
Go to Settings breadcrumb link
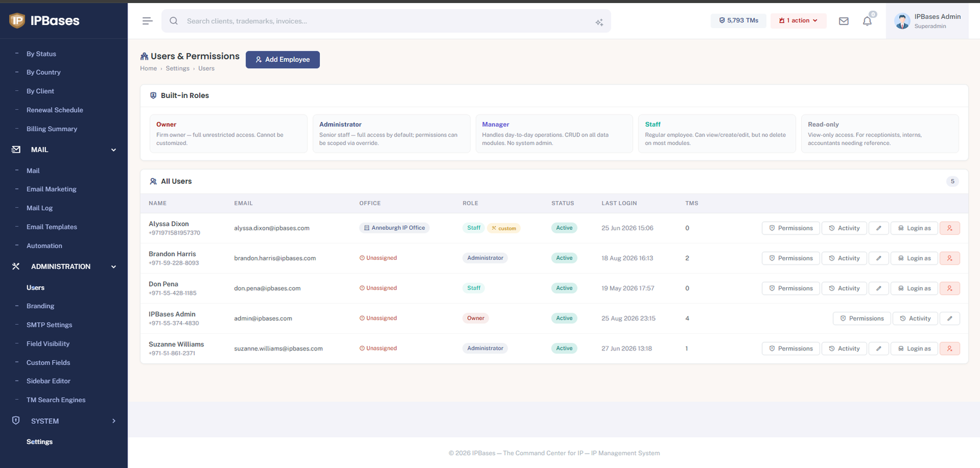point(178,69)
